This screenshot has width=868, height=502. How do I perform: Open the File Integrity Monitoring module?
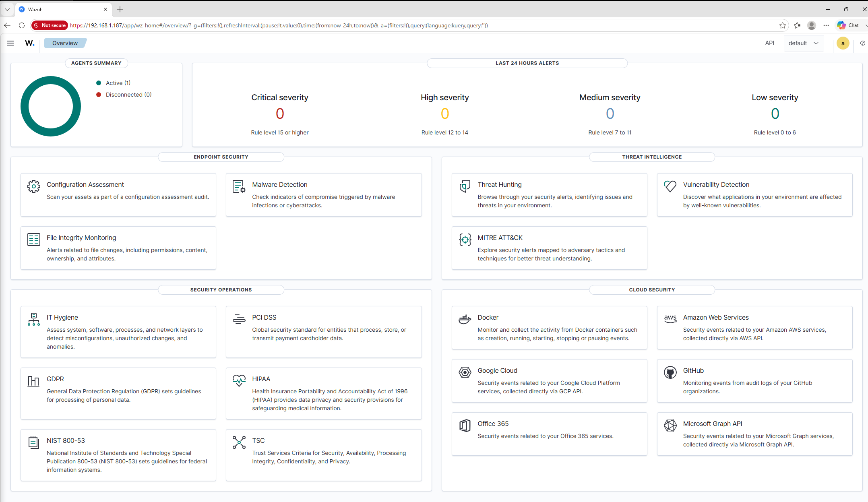coord(118,248)
